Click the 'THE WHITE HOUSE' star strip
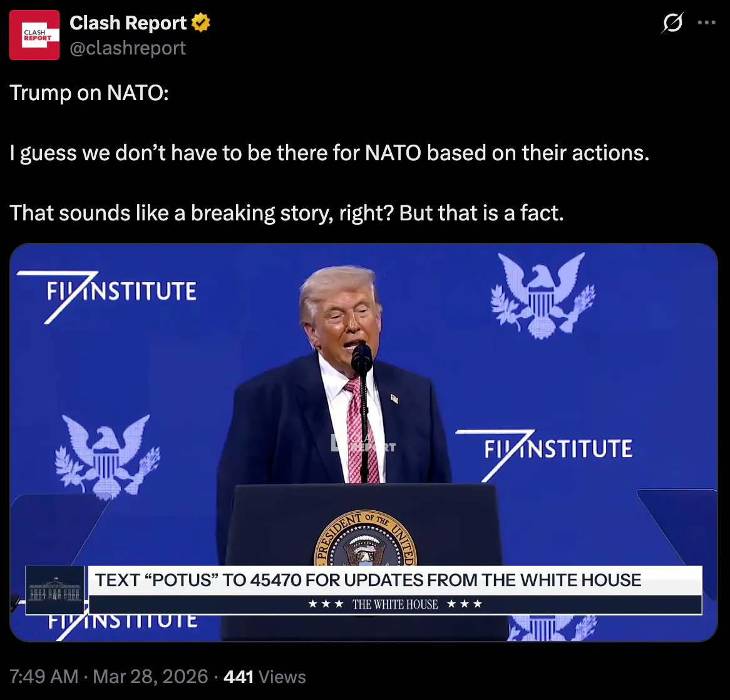Screen dimensions: 730x700 [395, 605]
